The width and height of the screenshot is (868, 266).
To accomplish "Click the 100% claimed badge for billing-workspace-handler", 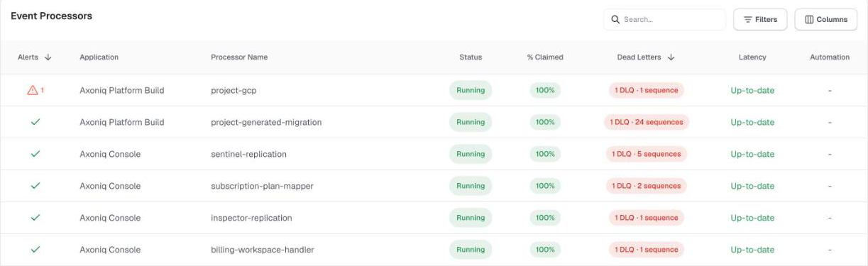I will 545,250.
